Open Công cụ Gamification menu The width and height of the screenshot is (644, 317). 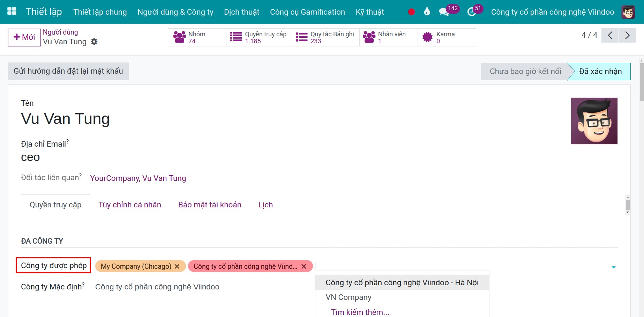(x=307, y=12)
